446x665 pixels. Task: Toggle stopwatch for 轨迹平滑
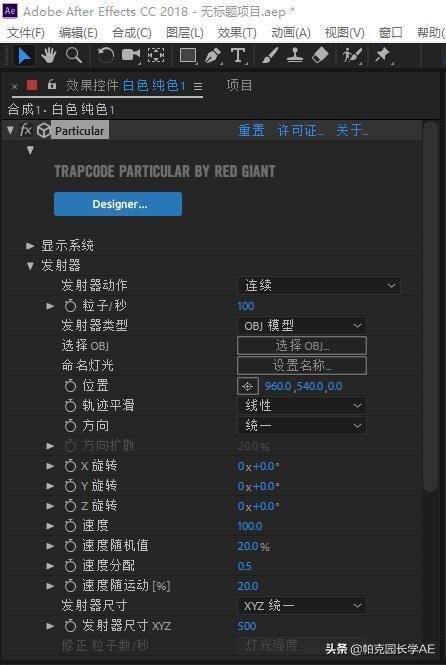[70, 406]
